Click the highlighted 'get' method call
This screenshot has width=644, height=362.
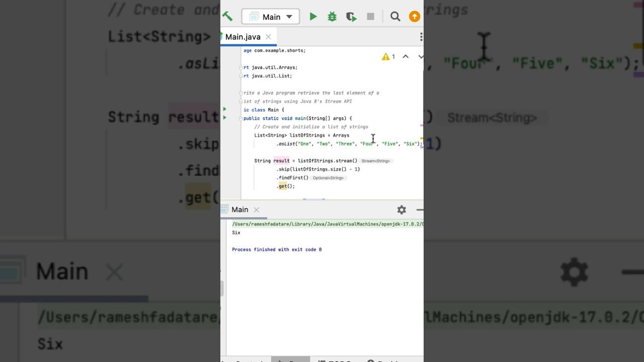pyautogui.click(x=283, y=187)
